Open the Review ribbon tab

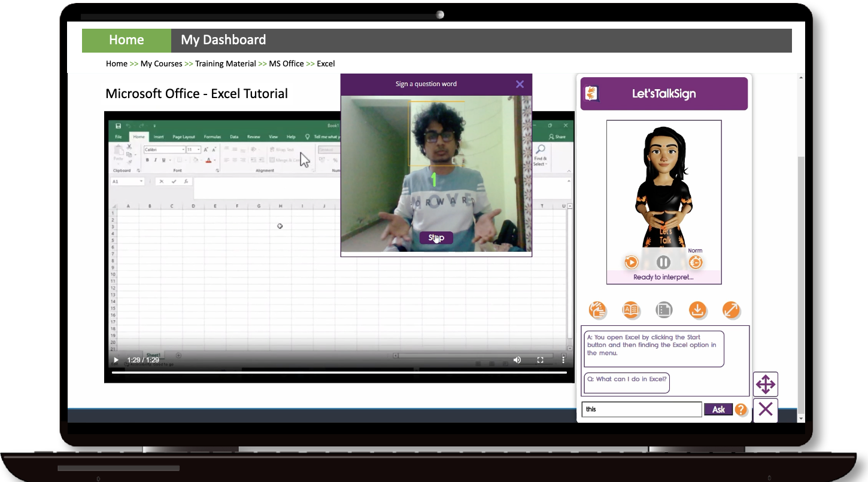click(253, 137)
